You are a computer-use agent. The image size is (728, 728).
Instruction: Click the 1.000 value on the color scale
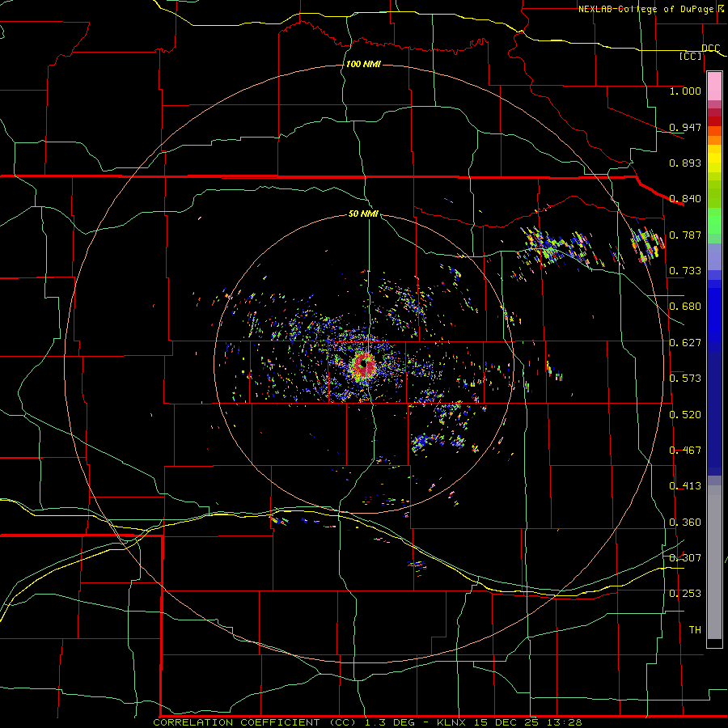(x=685, y=91)
